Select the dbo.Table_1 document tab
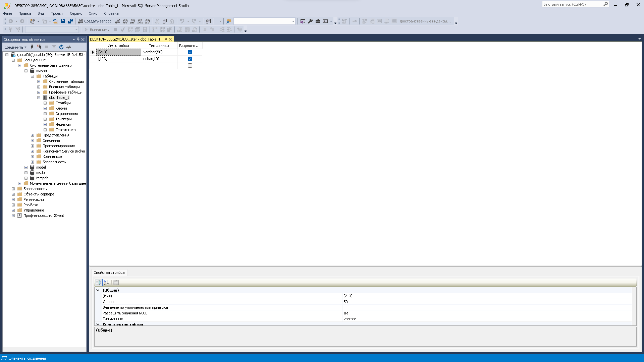This screenshot has width=644, height=362. click(x=125, y=39)
